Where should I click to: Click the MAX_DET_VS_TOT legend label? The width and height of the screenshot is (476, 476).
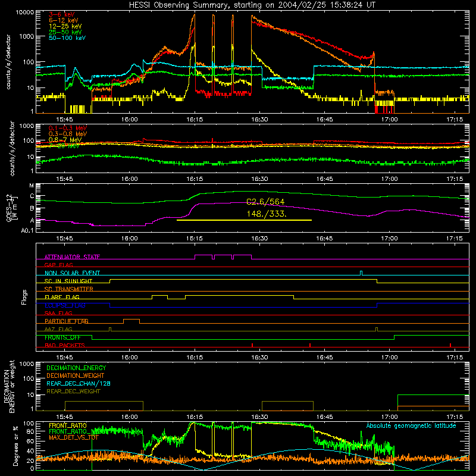(x=74, y=437)
